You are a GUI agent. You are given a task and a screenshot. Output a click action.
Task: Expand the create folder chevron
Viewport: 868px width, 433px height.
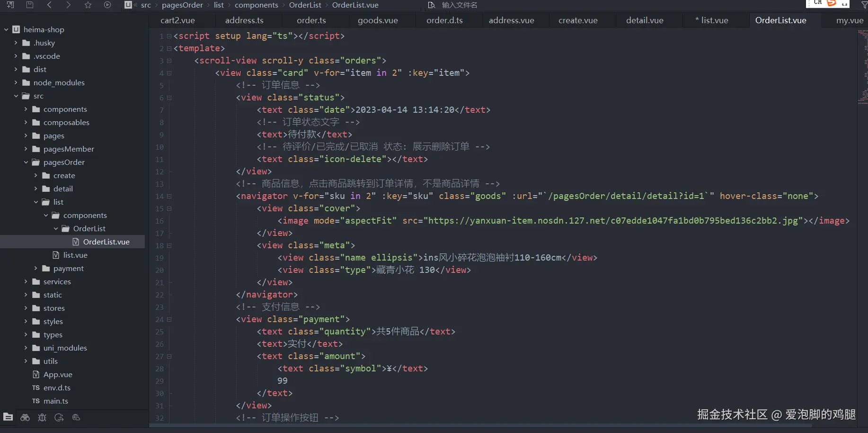click(x=36, y=175)
